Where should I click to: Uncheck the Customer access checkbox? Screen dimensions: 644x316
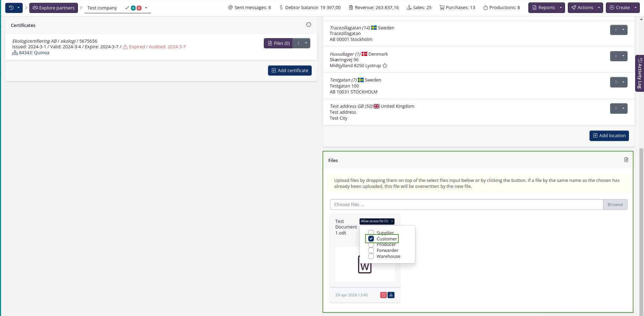(x=371, y=238)
